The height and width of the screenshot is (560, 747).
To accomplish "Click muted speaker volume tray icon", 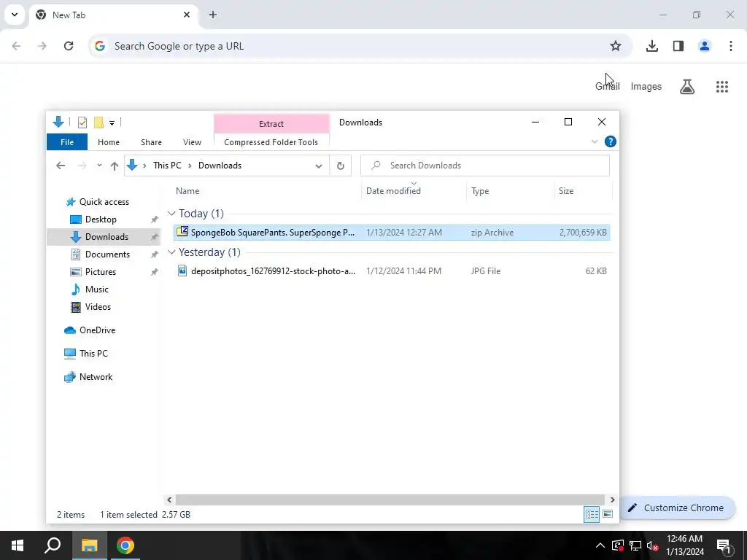I will [652, 545].
